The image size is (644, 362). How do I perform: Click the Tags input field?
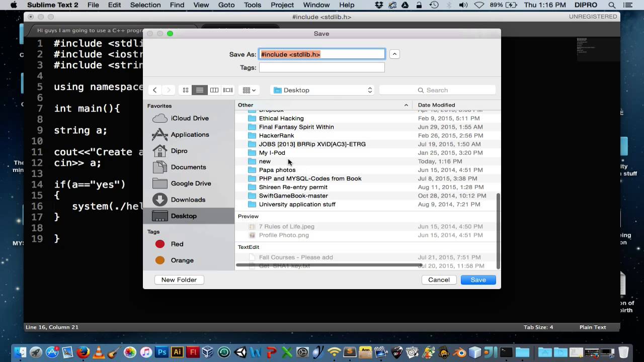tap(322, 67)
